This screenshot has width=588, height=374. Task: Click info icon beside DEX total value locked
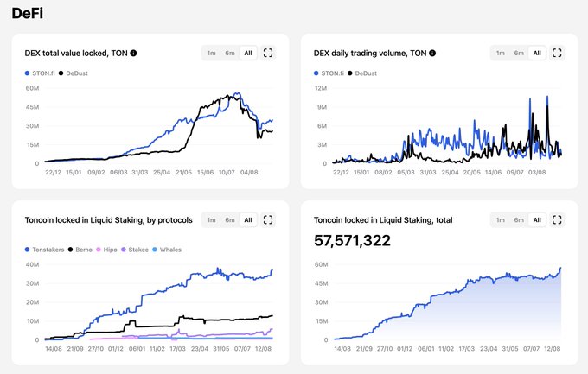click(x=134, y=53)
